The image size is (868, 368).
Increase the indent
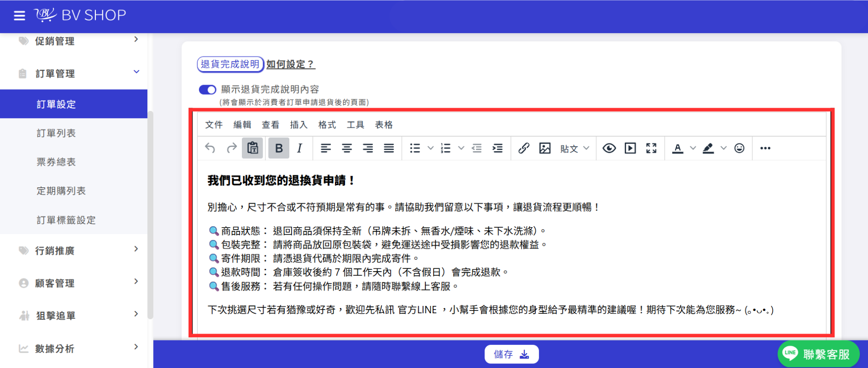(x=497, y=148)
